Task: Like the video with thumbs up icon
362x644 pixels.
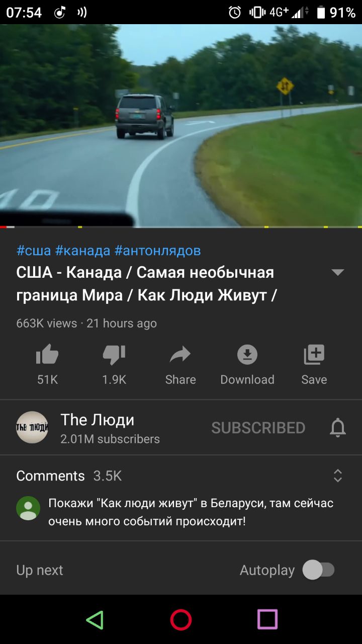Action: pyautogui.click(x=47, y=355)
